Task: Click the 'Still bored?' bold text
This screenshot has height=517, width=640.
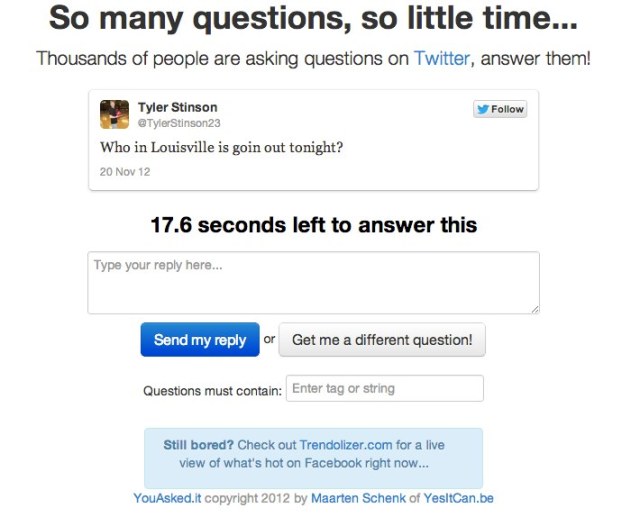Action: pos(196,445)
